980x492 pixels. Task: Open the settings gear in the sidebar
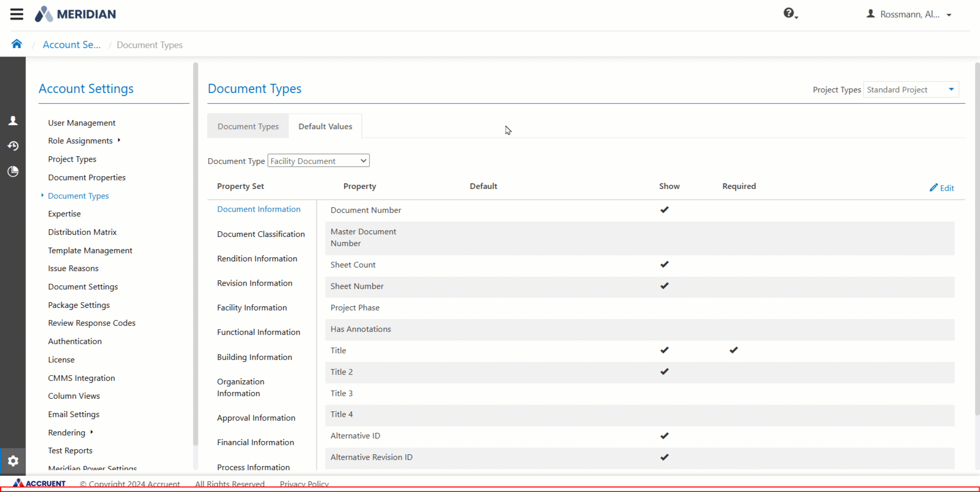coord(13,461)
